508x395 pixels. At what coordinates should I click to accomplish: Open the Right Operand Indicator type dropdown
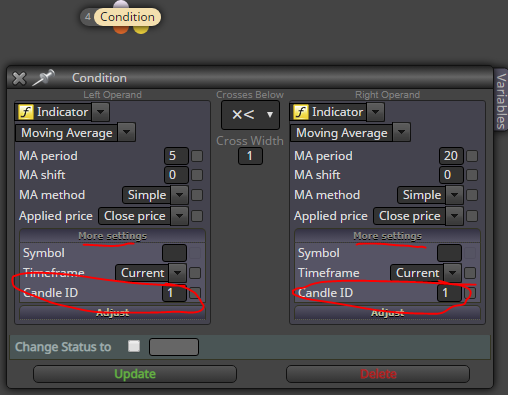(376, 112)
